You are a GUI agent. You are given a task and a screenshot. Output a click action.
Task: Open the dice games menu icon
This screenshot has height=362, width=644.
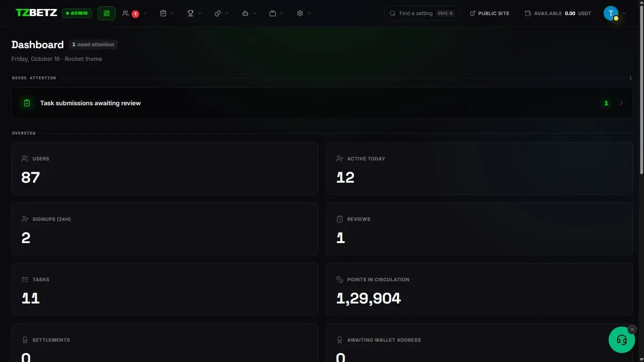tap(218, 13)
